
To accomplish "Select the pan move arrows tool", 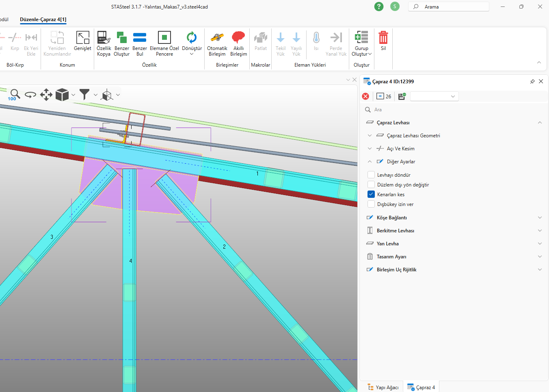I will click(46, 95).
